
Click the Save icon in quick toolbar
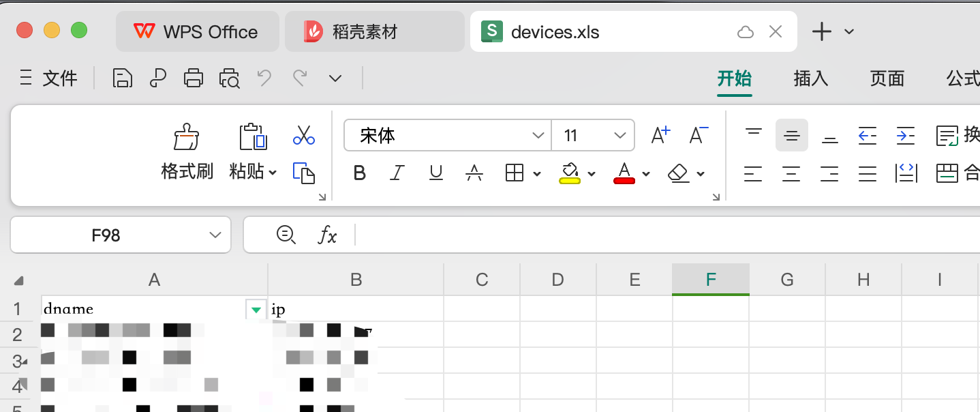(122, 78)
